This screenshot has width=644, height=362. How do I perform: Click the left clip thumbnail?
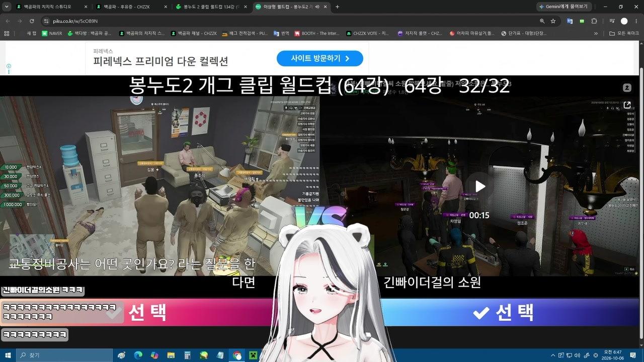159,186
